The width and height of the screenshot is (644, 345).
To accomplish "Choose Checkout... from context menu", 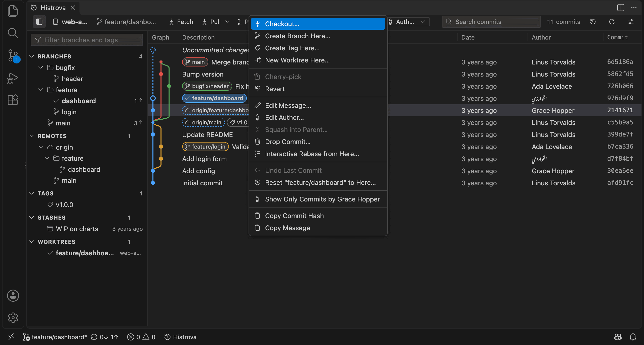I will pos(318,24).
